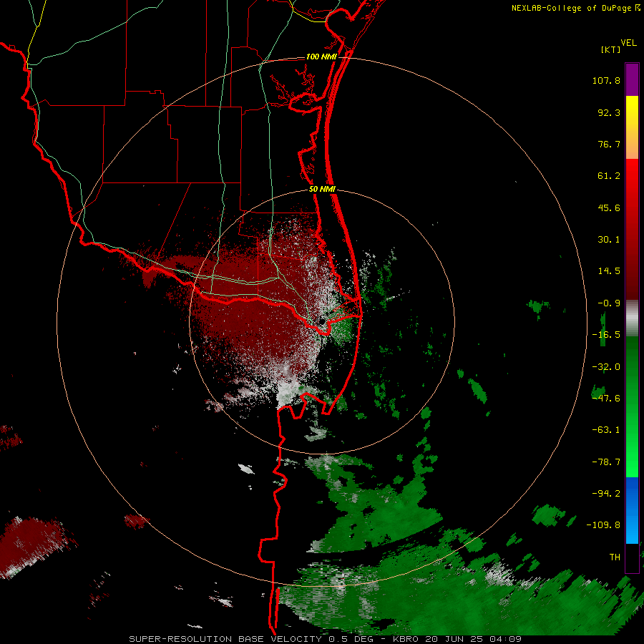Image resolution: width=644 pixels, height=644 pixels.
Task: Click the 50 NMI range ring label
Action: coord(323,190)
